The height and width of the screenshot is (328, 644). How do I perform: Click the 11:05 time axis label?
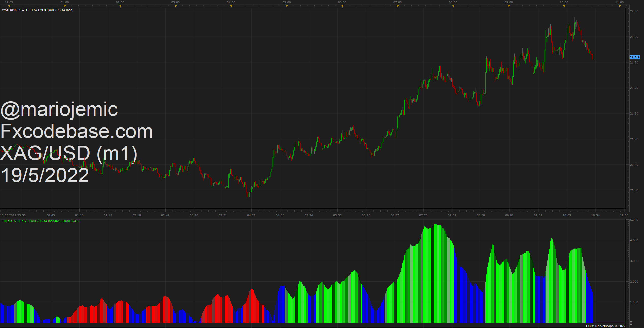[x=624, y=215]
